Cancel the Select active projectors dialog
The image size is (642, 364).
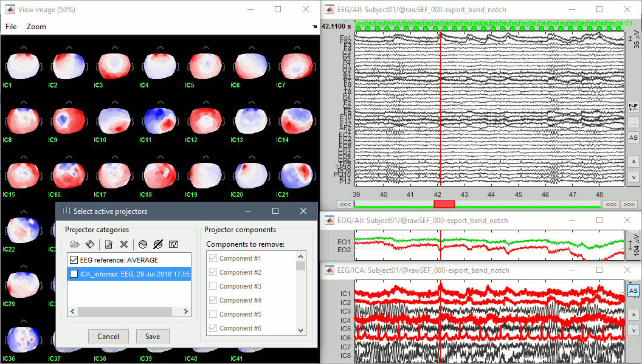tap(108, 336)
